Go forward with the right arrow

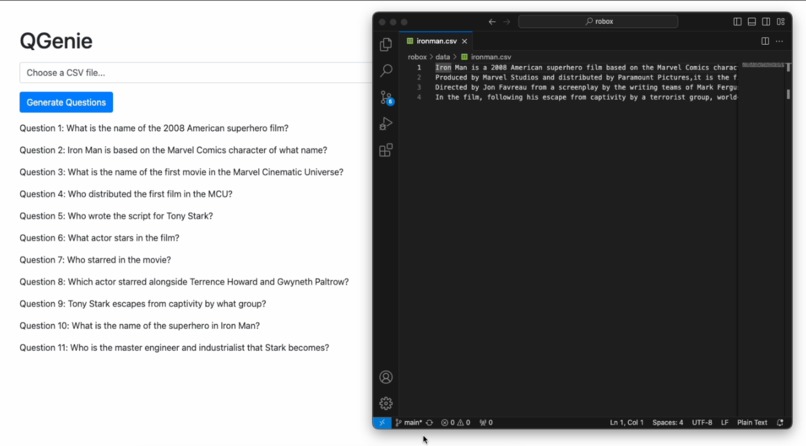point(507,22)
